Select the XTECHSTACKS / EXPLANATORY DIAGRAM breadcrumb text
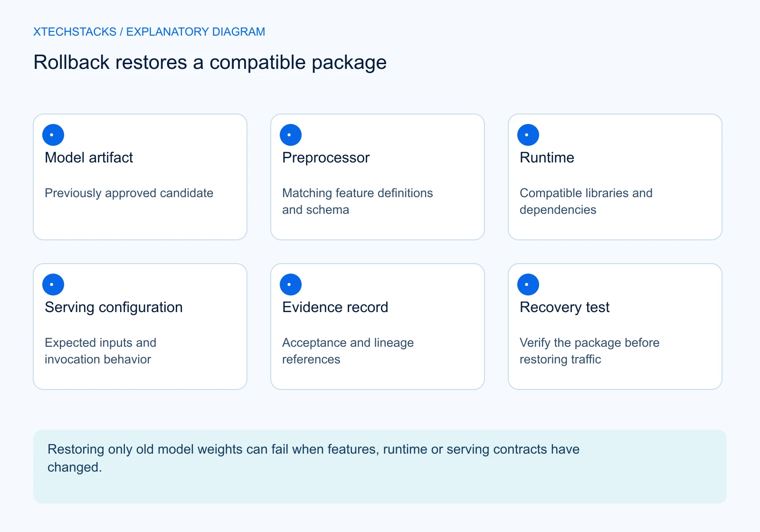760x532 pixels. point(149,32)
